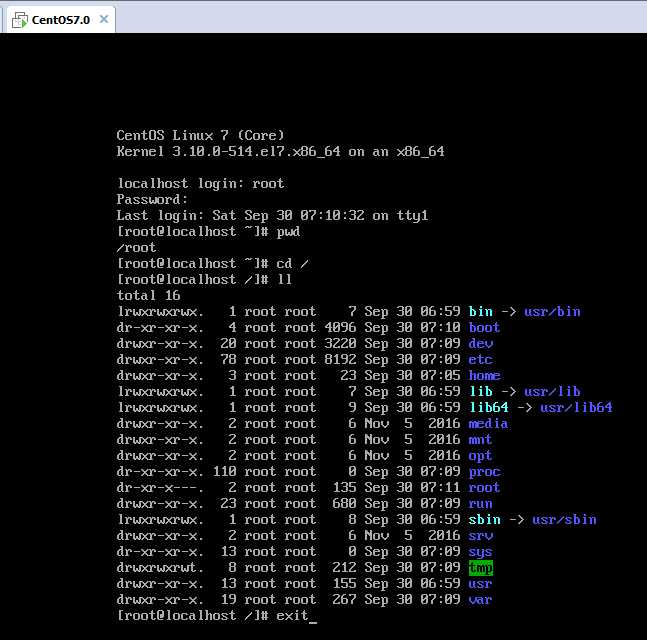Click the 'usr/bin' link target text
Screen dimensions: 647x640
coord(552,311)
